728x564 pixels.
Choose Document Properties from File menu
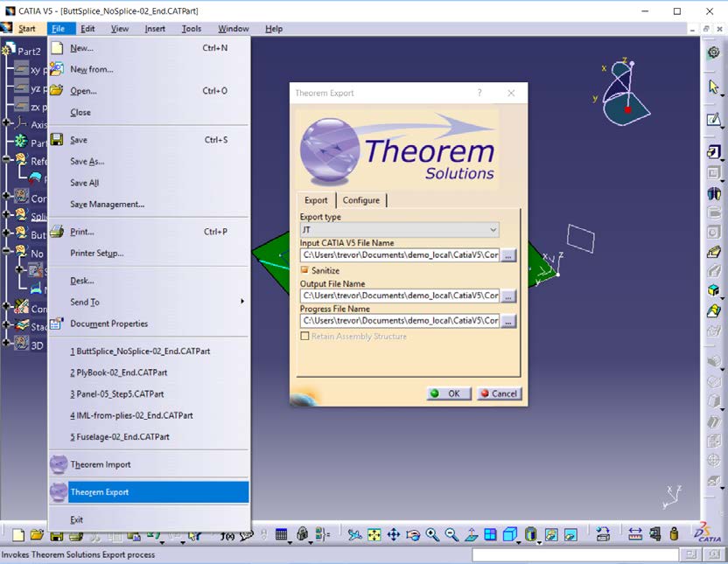pos(109,324)
